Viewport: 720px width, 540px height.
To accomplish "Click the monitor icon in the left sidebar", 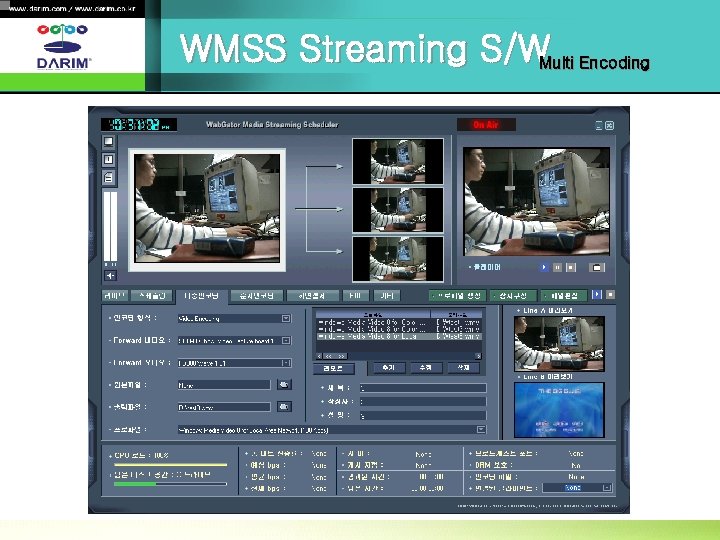I will (x=109, y=141).
